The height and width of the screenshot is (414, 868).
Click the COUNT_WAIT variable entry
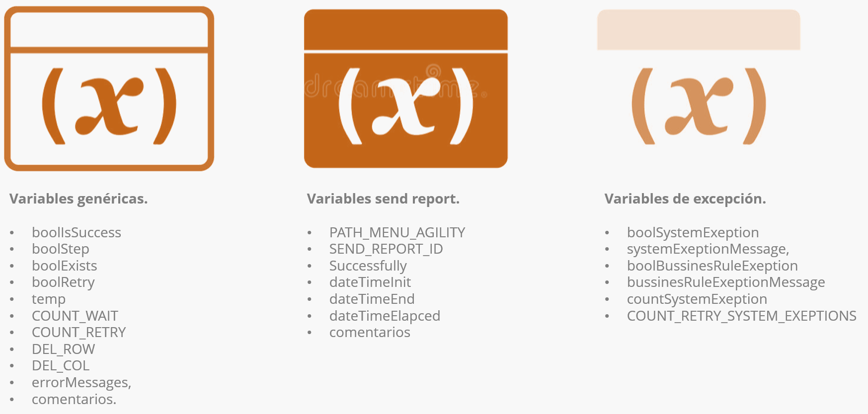(75, 316)
